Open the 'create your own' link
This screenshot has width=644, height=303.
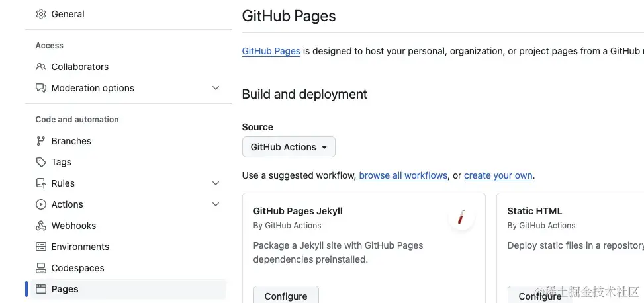pyautogui.click(x=498, y=175)
